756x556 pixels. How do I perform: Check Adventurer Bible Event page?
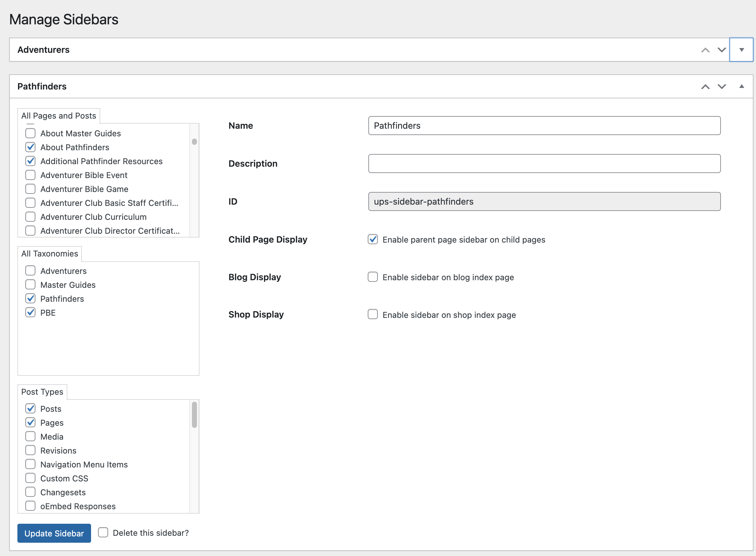[x=30, y=175]
